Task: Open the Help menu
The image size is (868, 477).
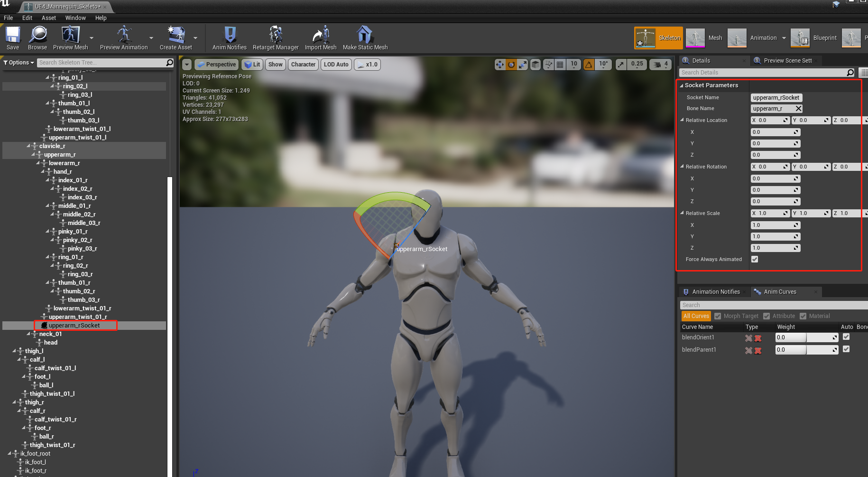Action: 101,18
